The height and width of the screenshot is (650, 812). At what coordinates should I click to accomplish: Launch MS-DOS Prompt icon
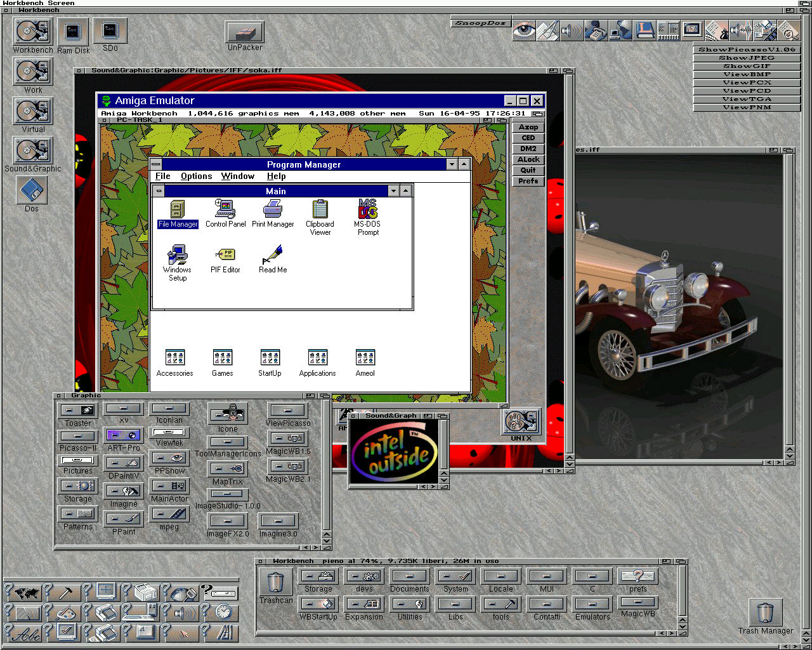pyautogui.click(x=368, y=218)
